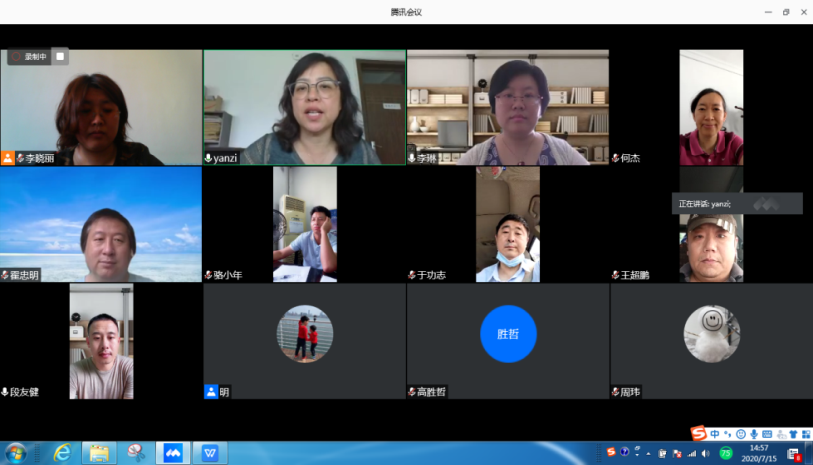Maximize the 腾讯会议 window
This screenshot has width=813, height=465.
coord(786,12)
